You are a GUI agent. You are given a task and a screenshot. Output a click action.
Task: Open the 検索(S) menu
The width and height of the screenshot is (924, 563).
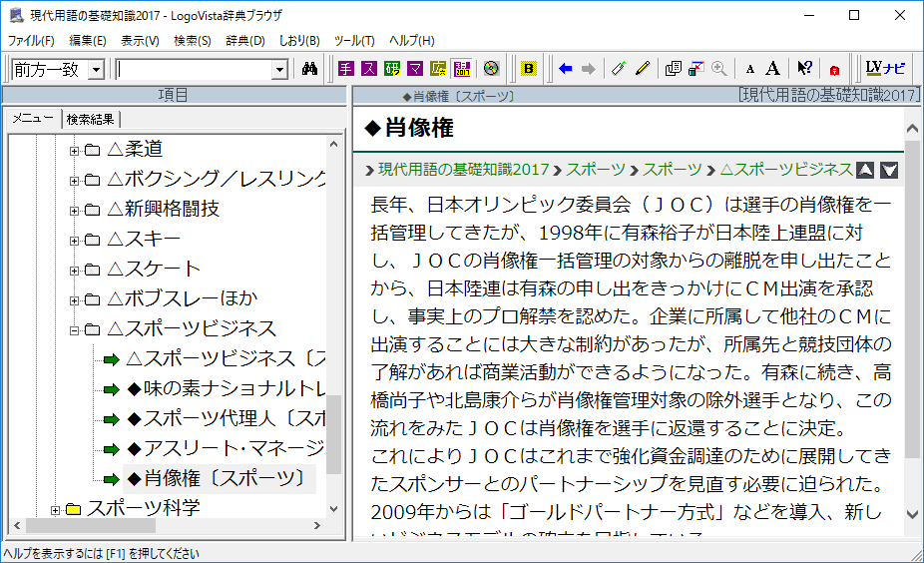tap(193, 40)
